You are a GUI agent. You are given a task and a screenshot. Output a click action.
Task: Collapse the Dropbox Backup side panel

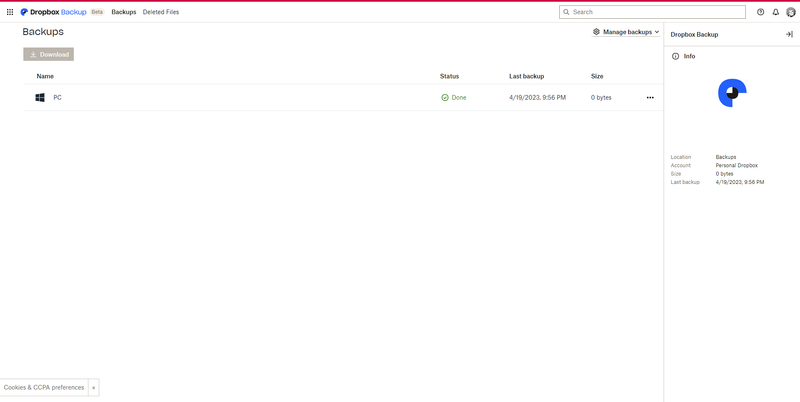pos(789,34)
